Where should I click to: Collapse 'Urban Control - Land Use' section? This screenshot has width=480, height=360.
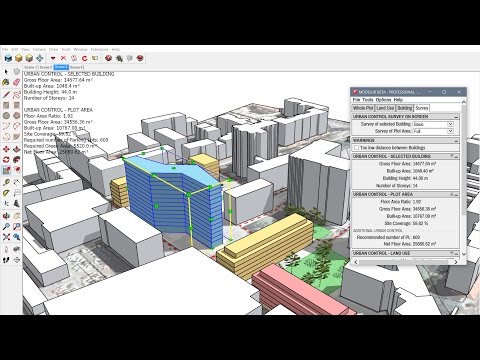coord(457,254)
